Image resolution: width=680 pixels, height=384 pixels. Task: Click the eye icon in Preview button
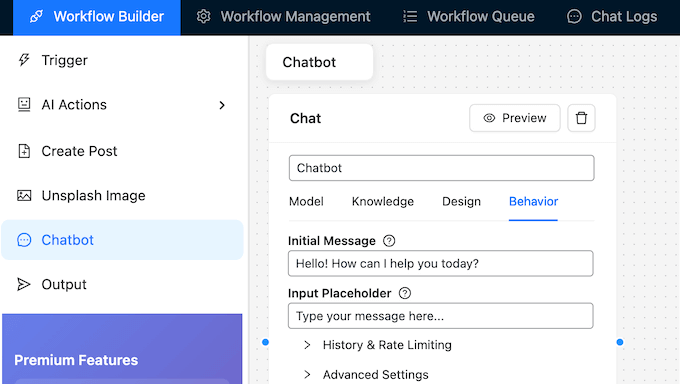coord(489,118)
